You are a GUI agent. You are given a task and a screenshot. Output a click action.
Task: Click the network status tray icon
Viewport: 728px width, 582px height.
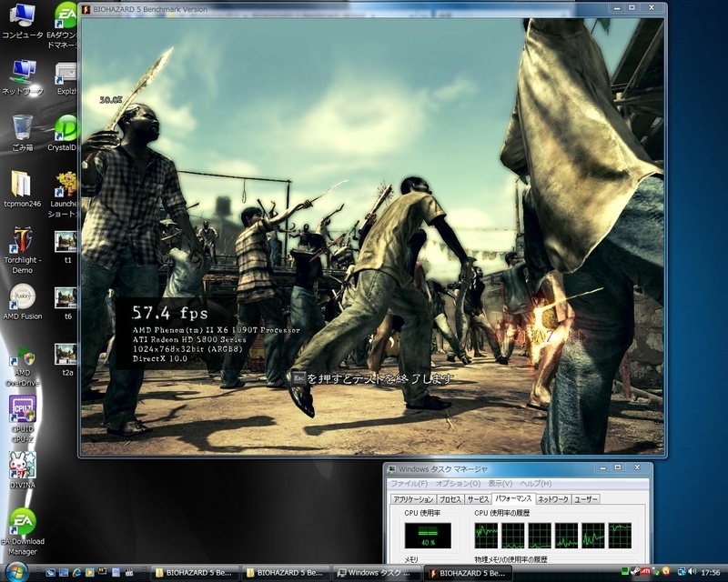(682, 572)
